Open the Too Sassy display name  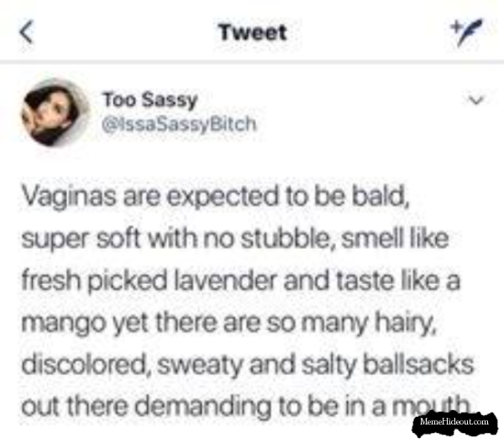[150, 100]
